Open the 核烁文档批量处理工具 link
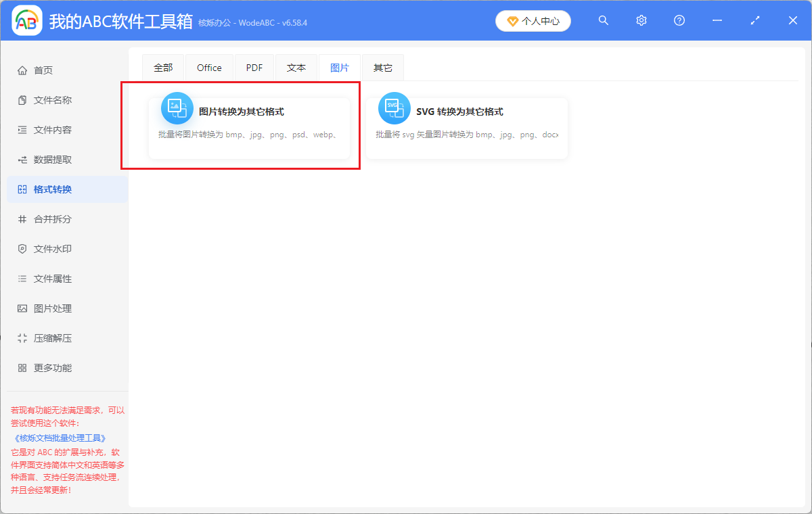This screenshot has height=514, width=812. (x=60, y=438)
